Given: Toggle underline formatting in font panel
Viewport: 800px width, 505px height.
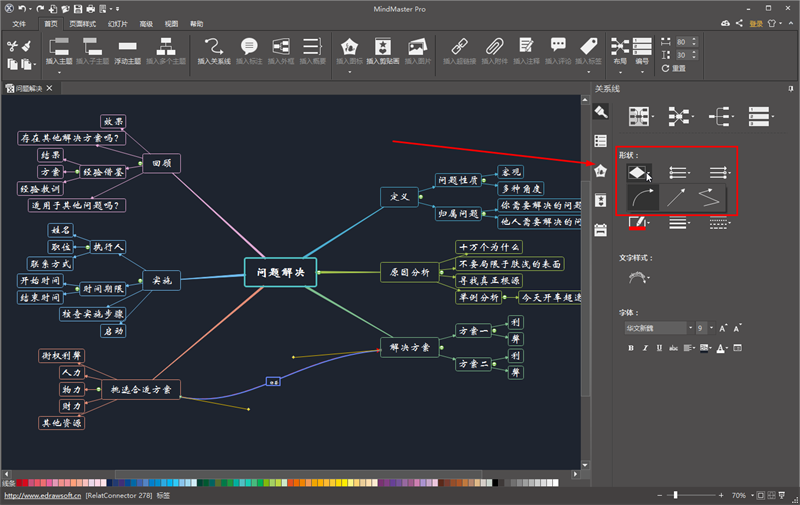Looking at the screenshot, I should pyautogui.click(x=660, y=348).
